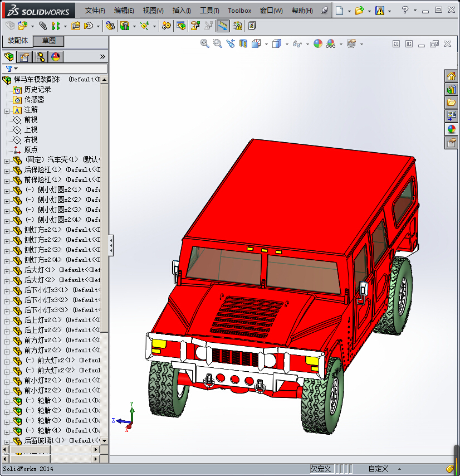
Task: Open the 帮助(H) menu
Action: point(302,11)
